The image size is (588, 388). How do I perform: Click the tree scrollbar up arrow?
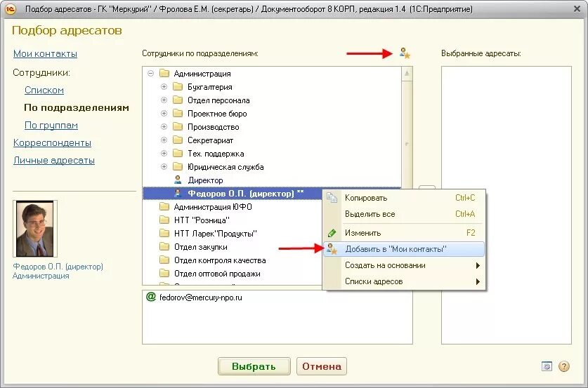407,74
